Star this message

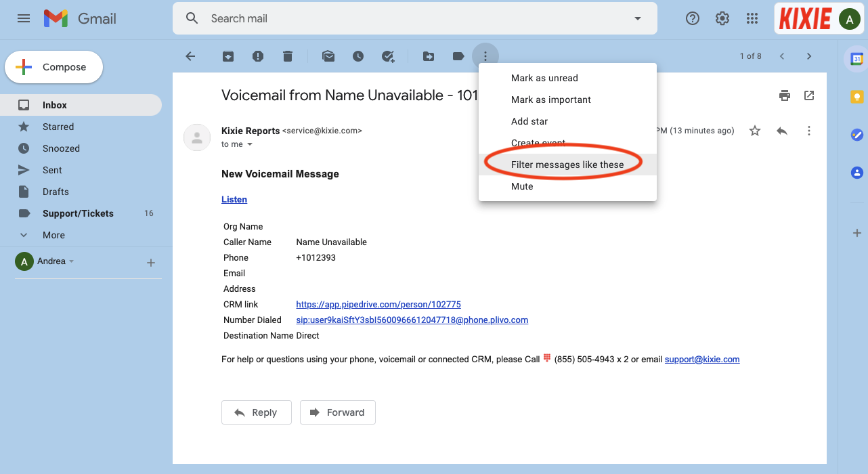[x=755, y=131]
